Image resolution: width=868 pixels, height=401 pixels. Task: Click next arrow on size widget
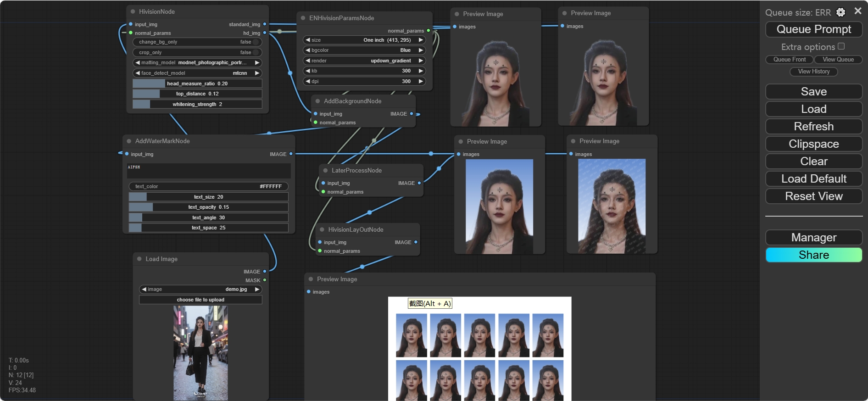[421, 40]
